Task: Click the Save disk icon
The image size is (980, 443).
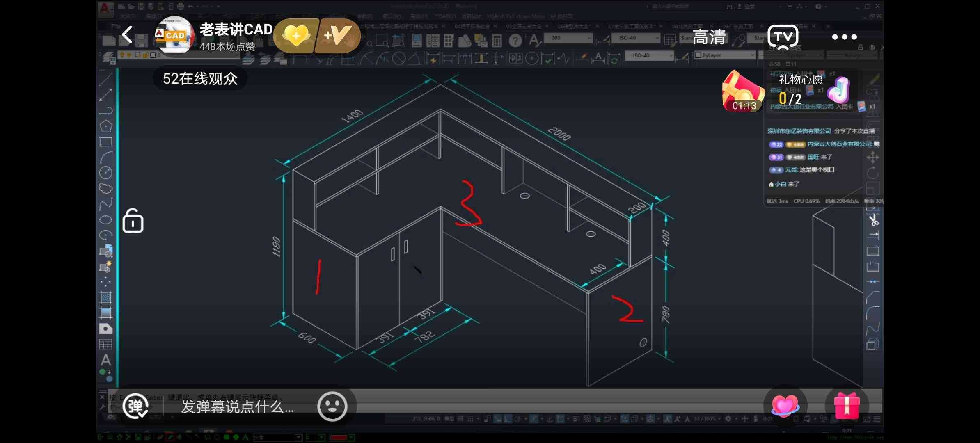Action: [x=141, y=40]
